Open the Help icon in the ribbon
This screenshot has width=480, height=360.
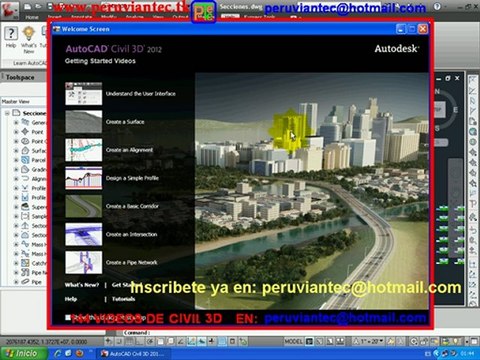point(11,33)
